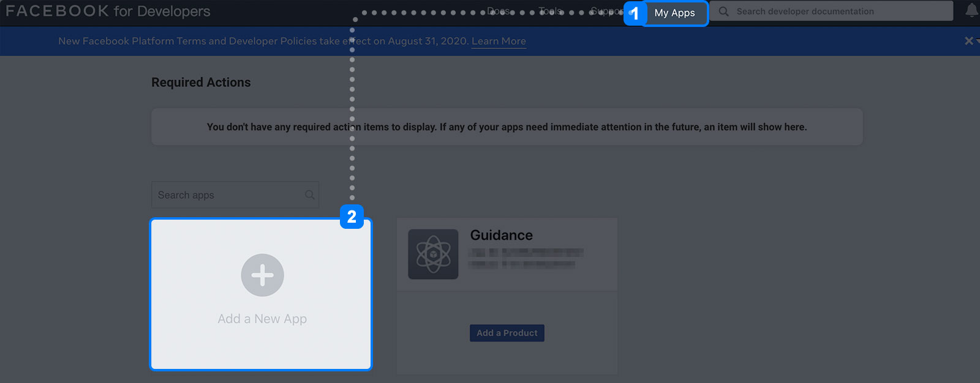Open the Docs menu item

tap(499, 11)
